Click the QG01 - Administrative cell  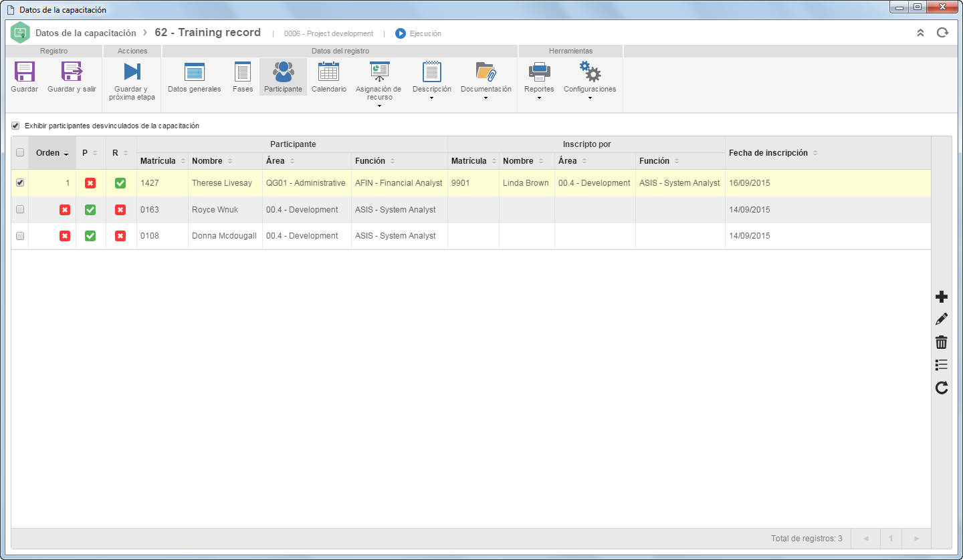pyautogui.click(x=307, y=183)
